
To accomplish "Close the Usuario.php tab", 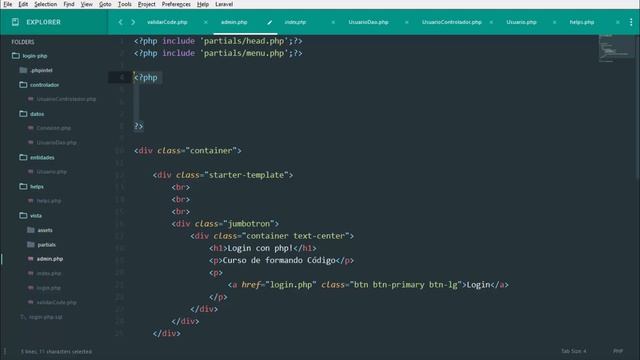I will coord(554,22).
